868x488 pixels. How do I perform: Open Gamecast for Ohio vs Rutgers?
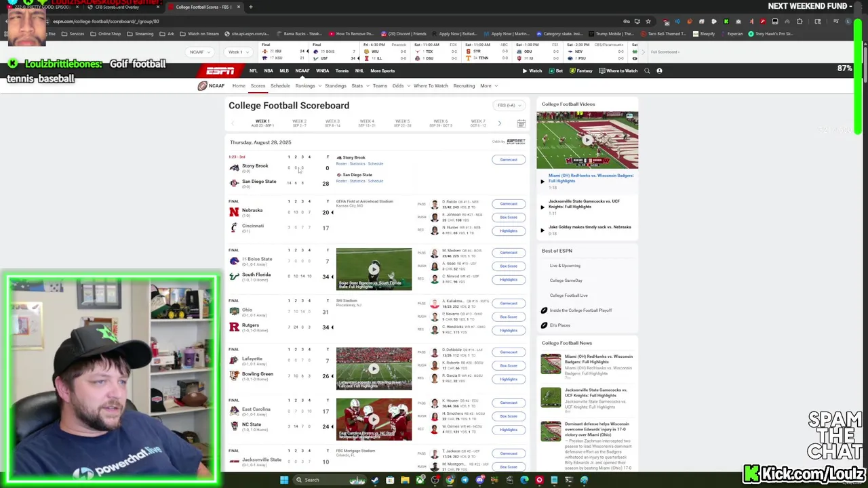[509, 304]
